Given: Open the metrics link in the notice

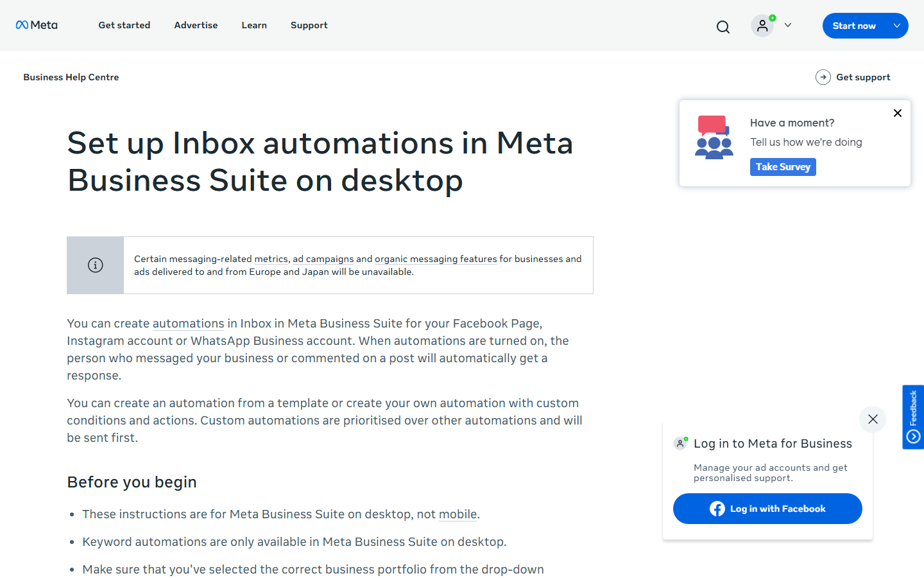Looking at the screenshot, I should pyautogui.click(x=271, y=259).
